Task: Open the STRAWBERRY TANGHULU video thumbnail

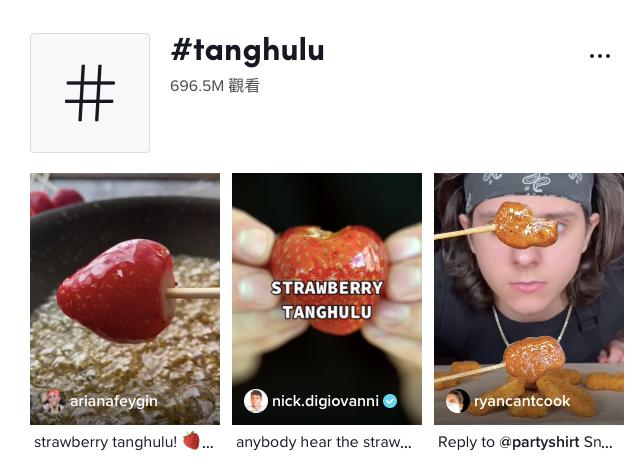Action: click(327, 299)
